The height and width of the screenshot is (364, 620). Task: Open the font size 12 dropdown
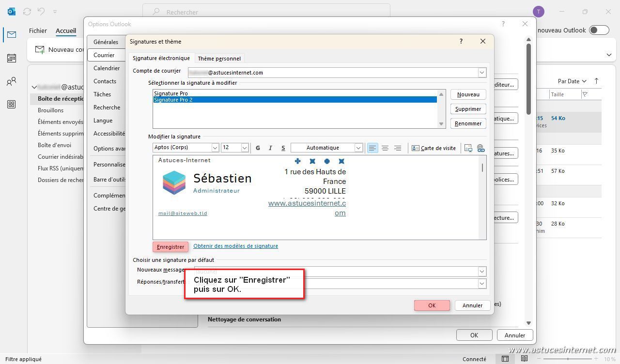tap(245, 148)
